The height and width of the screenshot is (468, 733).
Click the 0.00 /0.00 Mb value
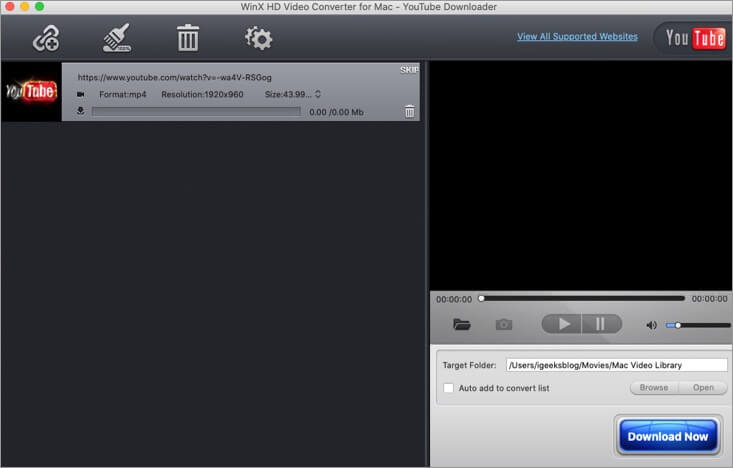pos(336,112)
